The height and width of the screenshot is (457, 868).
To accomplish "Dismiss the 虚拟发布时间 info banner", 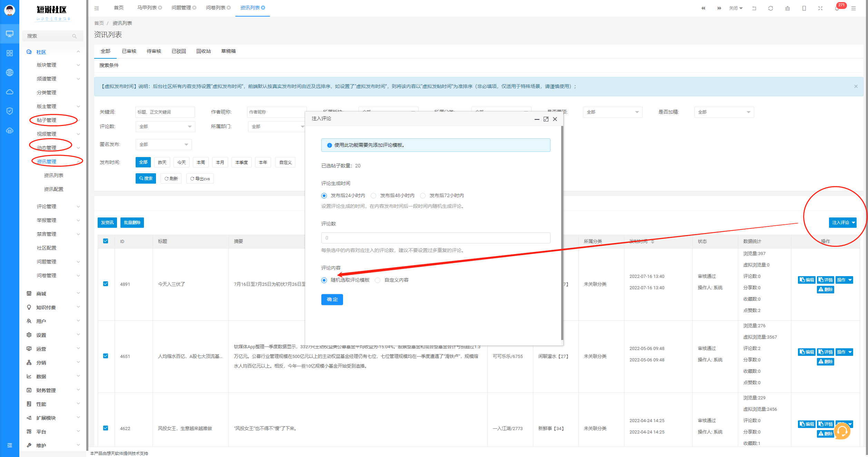I will tap(856, 86).
